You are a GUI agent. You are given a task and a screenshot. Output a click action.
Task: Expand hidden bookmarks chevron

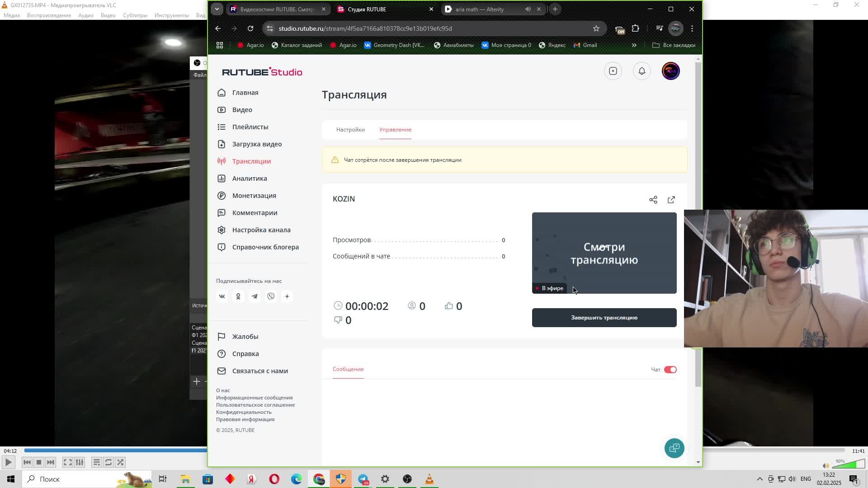coord(634,45)
